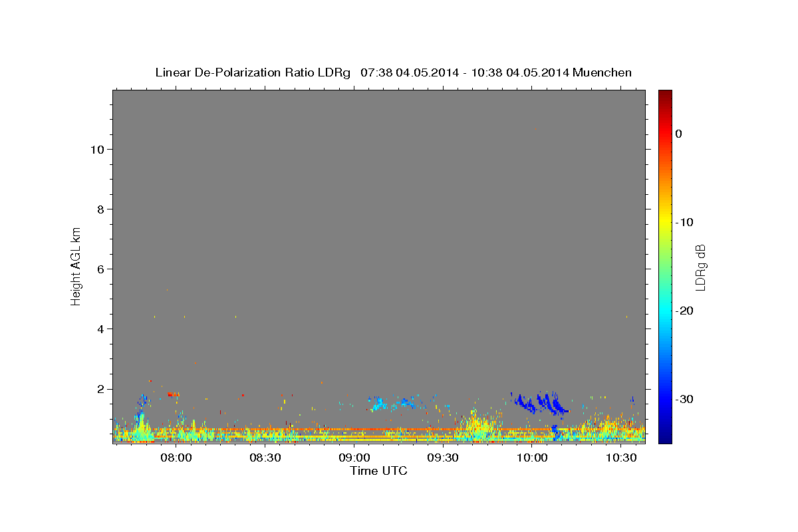Click the colorbar label -10
Viewport: 798px width, 532px height.
685,222
